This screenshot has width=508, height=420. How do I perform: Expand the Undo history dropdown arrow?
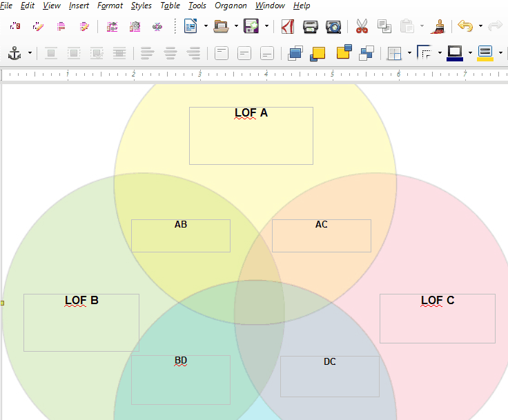tap(480, 26)
